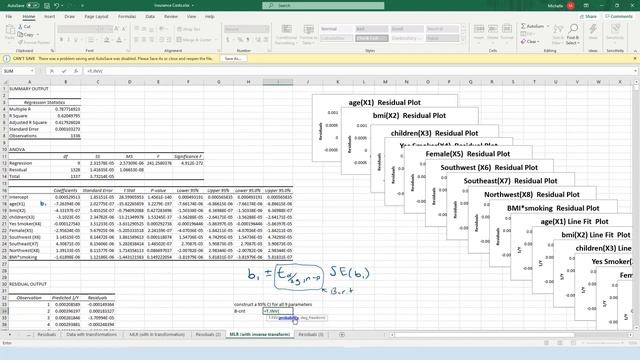Add a new sheet plus icon
Screen dimensions: 640x360
[x=342, y=335]
